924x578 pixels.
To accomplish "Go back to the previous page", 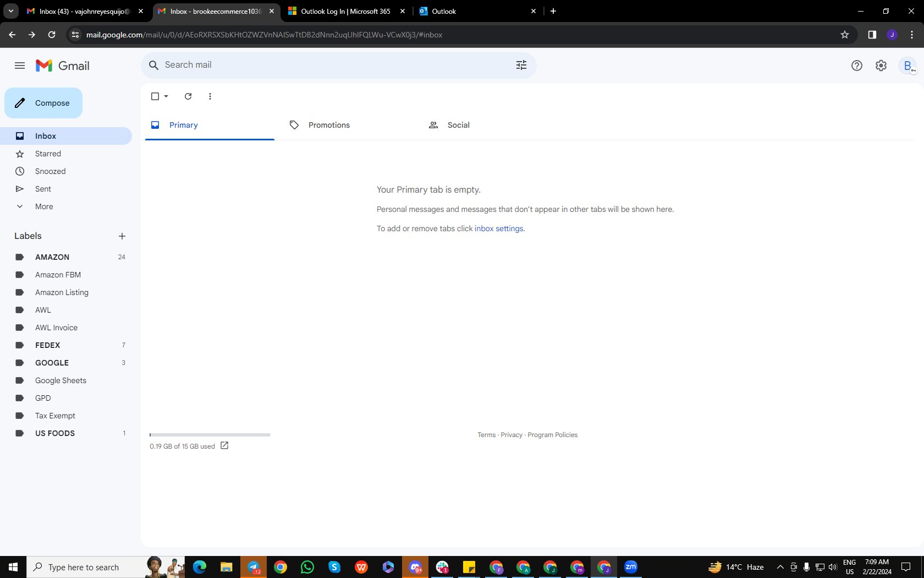I will pos(12,35).
